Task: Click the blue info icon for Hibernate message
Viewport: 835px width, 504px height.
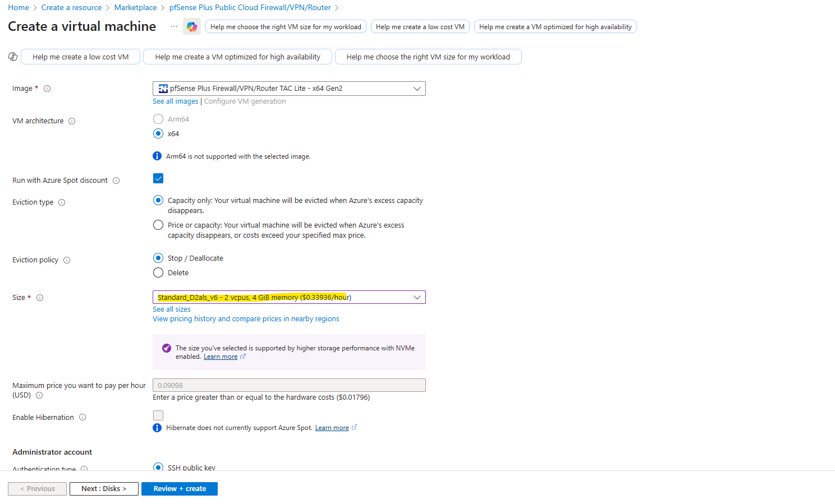Action: pos(157,428)
